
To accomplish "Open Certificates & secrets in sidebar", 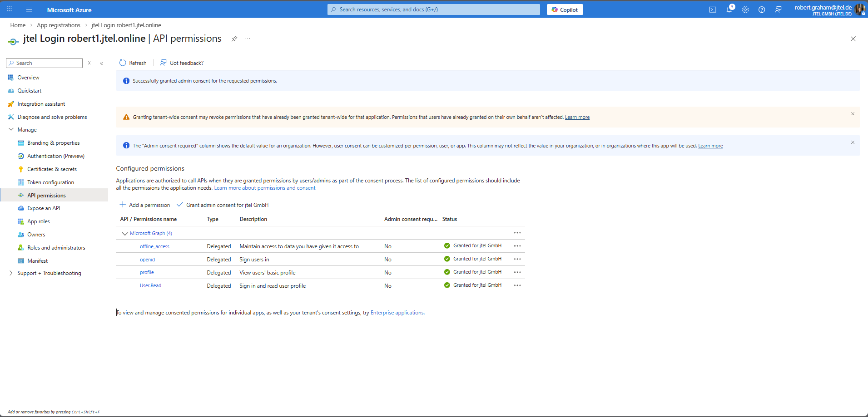I will click(52, 169).
